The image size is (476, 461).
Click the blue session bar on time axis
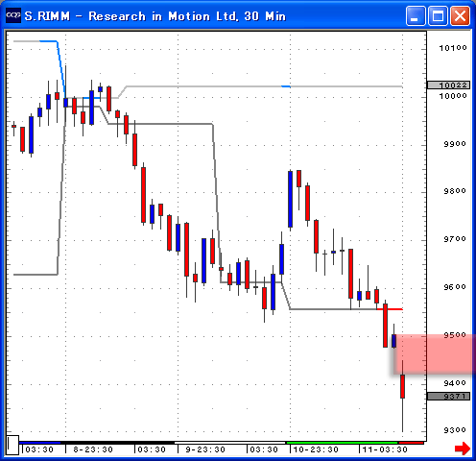click(x=39, y=443)
